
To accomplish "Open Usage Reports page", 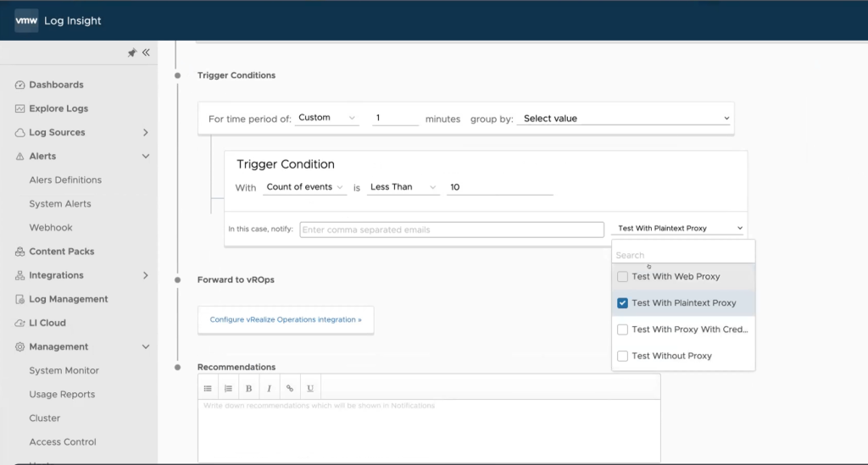I will 62,394.
